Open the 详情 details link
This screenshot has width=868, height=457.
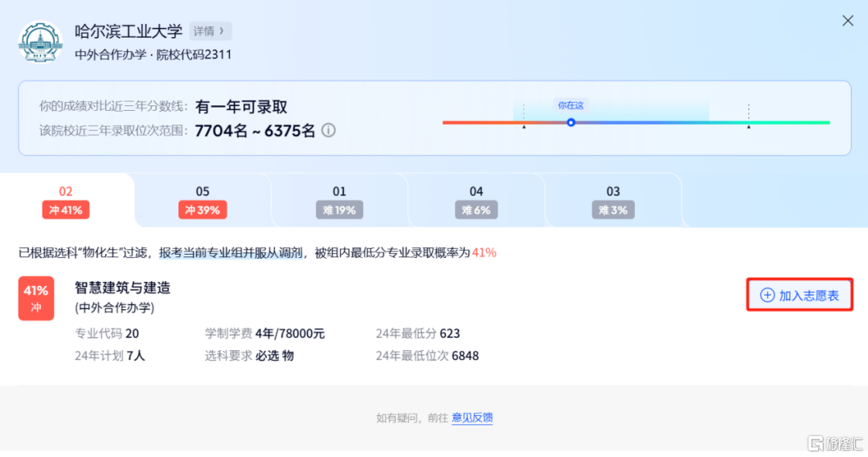210,31
